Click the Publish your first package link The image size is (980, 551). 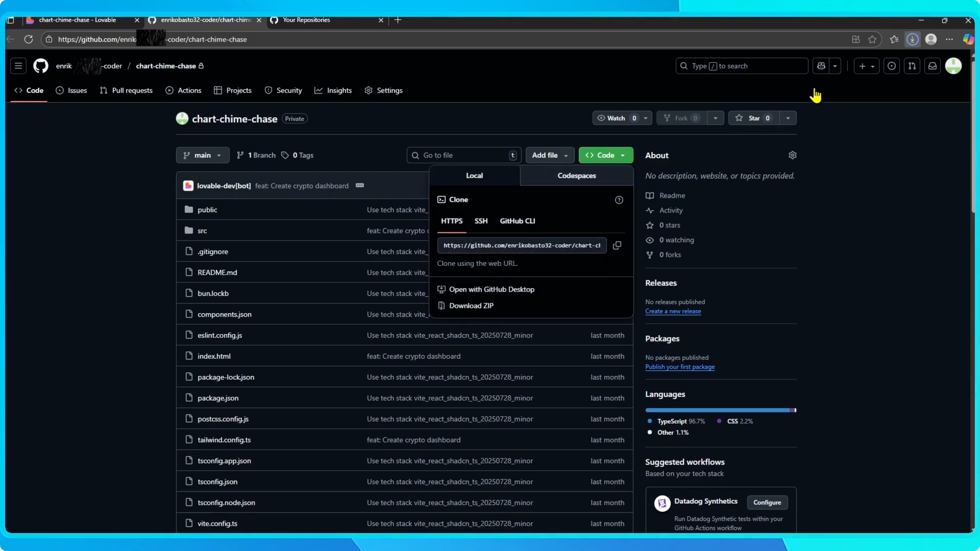[680, 367]
